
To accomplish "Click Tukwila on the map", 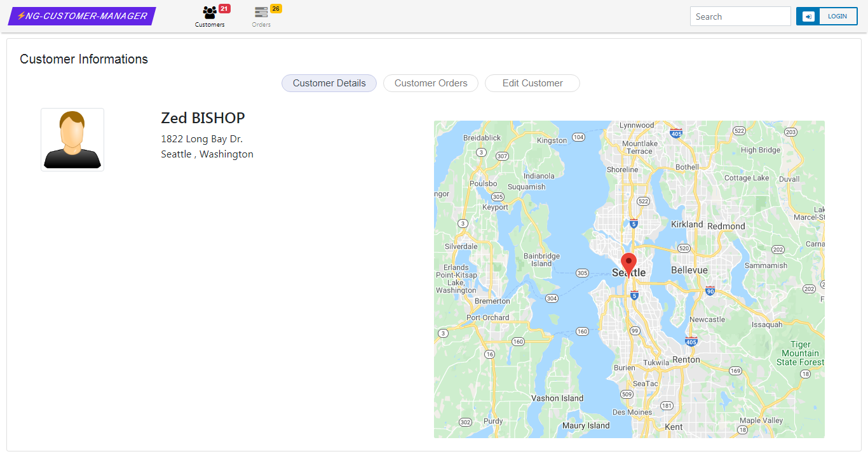I will pyautogui.click(x=656, y=363).
